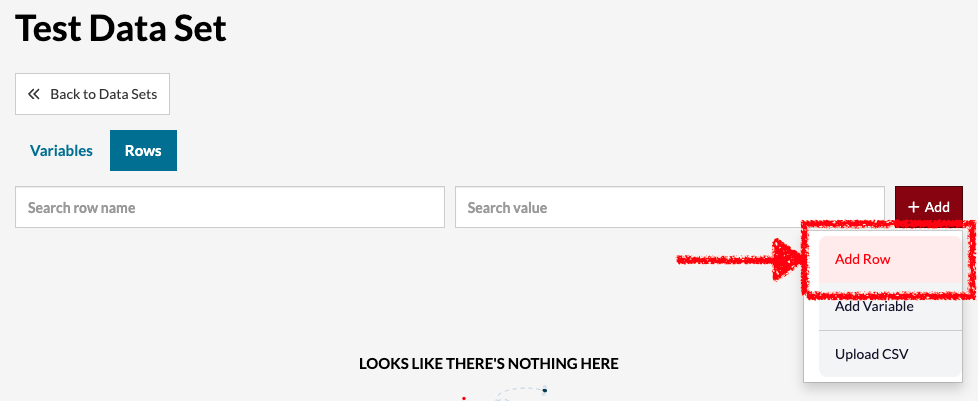Click the empty-state illustration below the message
978x401 pixels.
click(505, 393)
